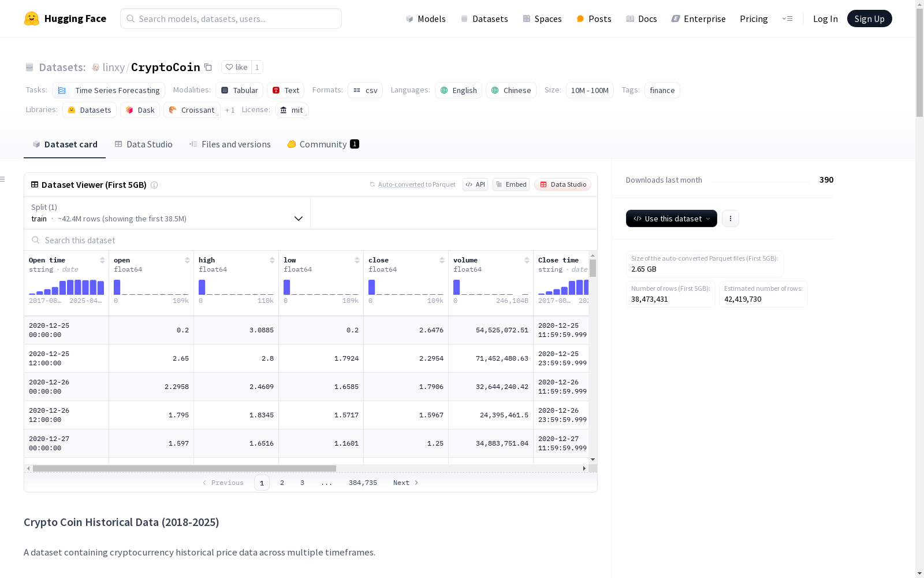The image size is (924, 578).
Task: Select the finance tag
Action: 662,90
